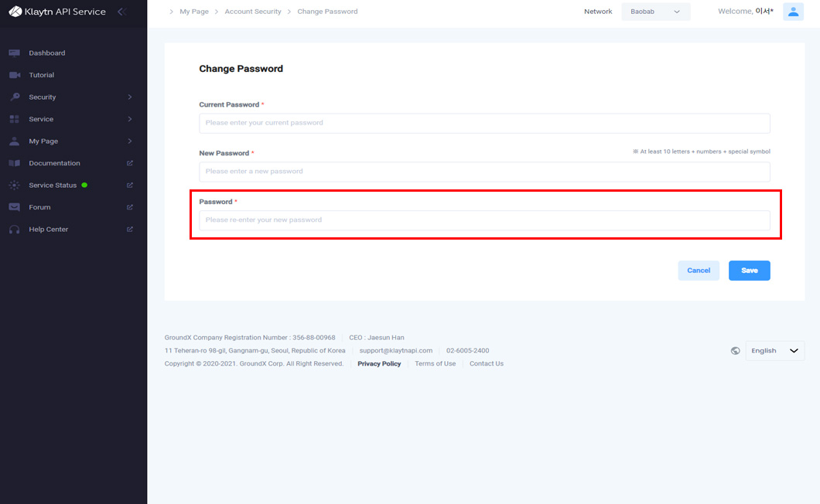820x504 pixels.
Task: Click Help Center external link icon
Action: pos(130,229)
